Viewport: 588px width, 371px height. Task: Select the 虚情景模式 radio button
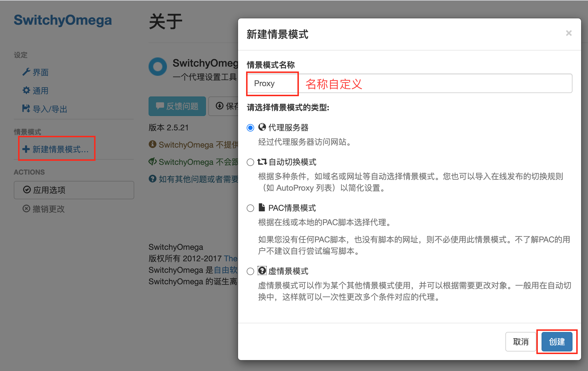pyautogui.click(x=250, y=271)
